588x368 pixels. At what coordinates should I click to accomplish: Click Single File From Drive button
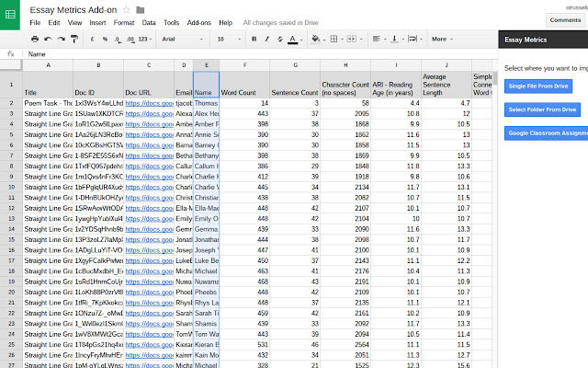click(x=538, y=86)
